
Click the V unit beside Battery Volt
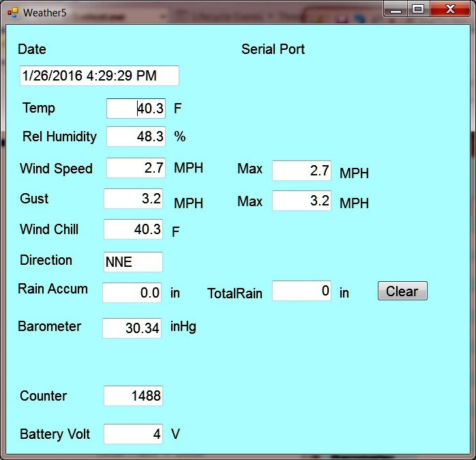pyautogui.click(x=175, y=434)
